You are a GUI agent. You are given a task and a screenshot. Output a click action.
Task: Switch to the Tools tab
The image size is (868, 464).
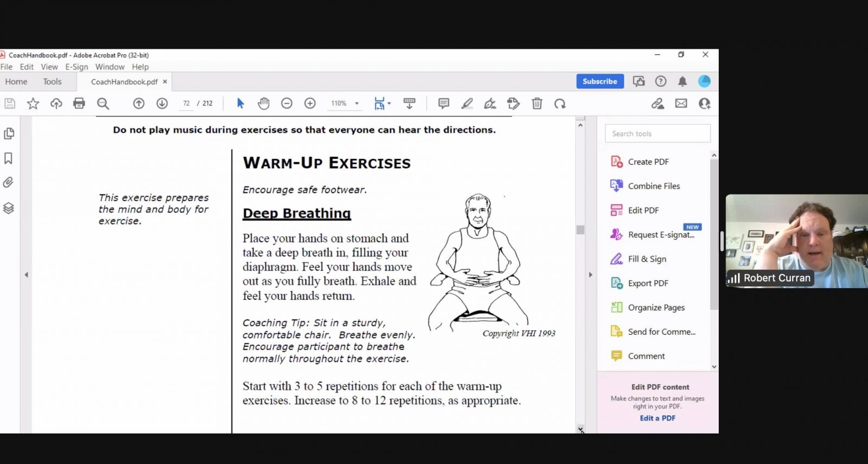52,82
